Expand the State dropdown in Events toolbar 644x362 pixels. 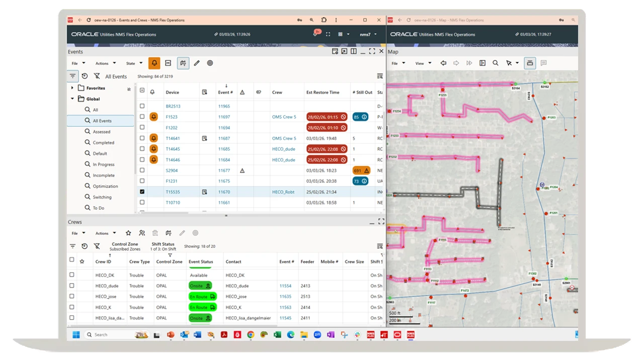click(x=132, y=63)
